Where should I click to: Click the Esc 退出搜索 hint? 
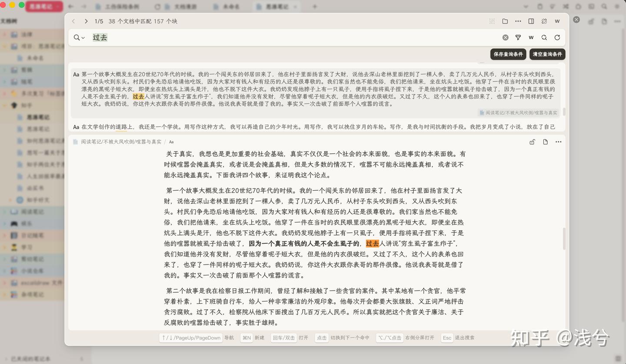pyautogui.click(x=458, y=338)
